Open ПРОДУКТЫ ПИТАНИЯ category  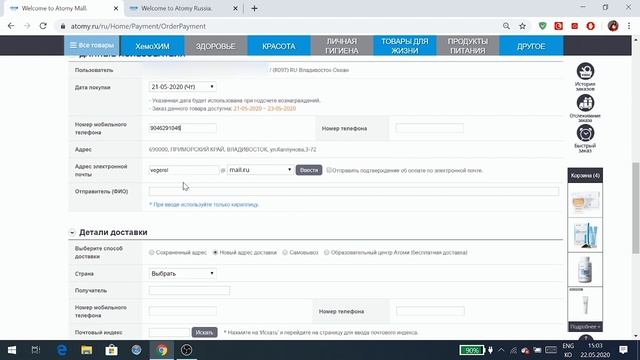tap(468, 46)
